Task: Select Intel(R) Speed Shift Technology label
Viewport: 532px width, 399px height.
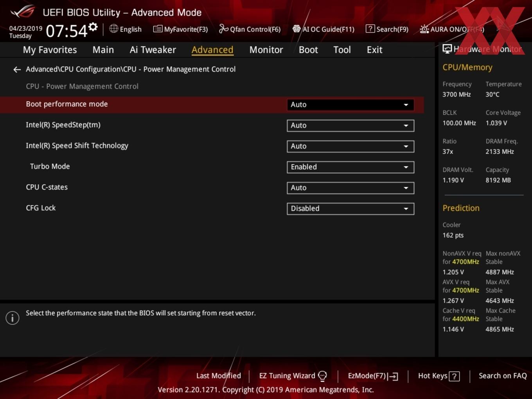Action: click(77, 146)
